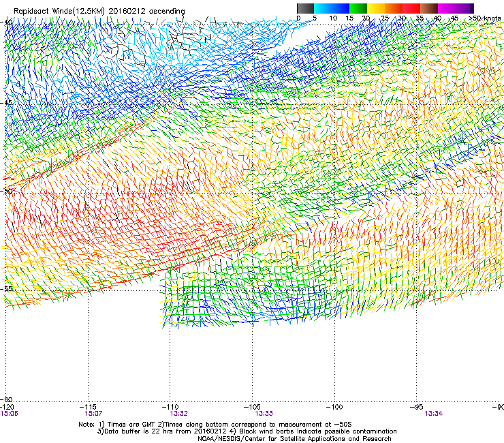The width and height of the screenshot is (504, 443).
Task: Click the gray 0-5 knots legend swatch
Action: 305,8
